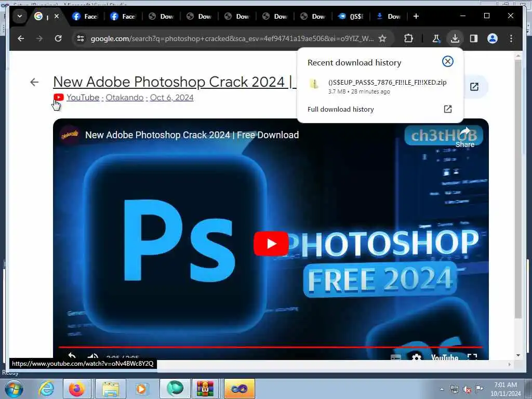Click the horizontal scrollbar right arrow
The image size is (532, 399).
(509, 364)
